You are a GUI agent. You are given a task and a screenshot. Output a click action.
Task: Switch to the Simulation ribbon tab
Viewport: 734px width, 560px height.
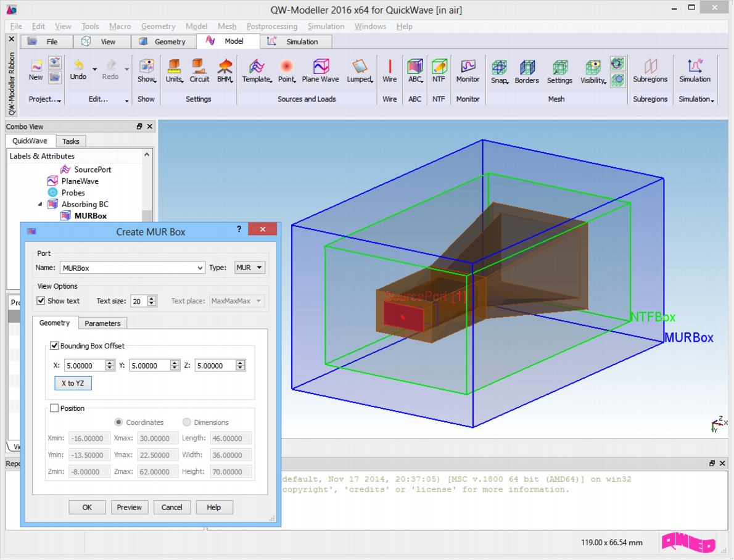296,42
